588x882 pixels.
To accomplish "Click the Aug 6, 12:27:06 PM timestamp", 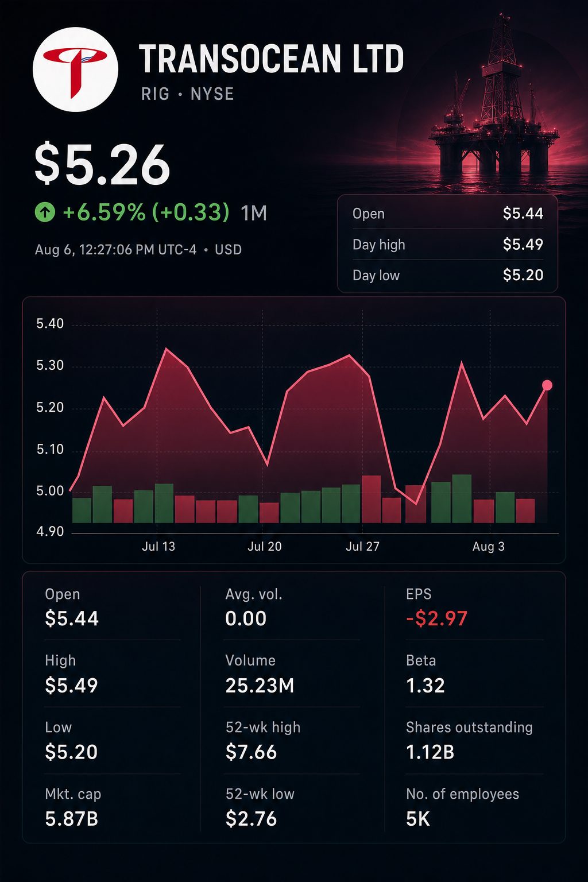I will [x=138, y=250].
